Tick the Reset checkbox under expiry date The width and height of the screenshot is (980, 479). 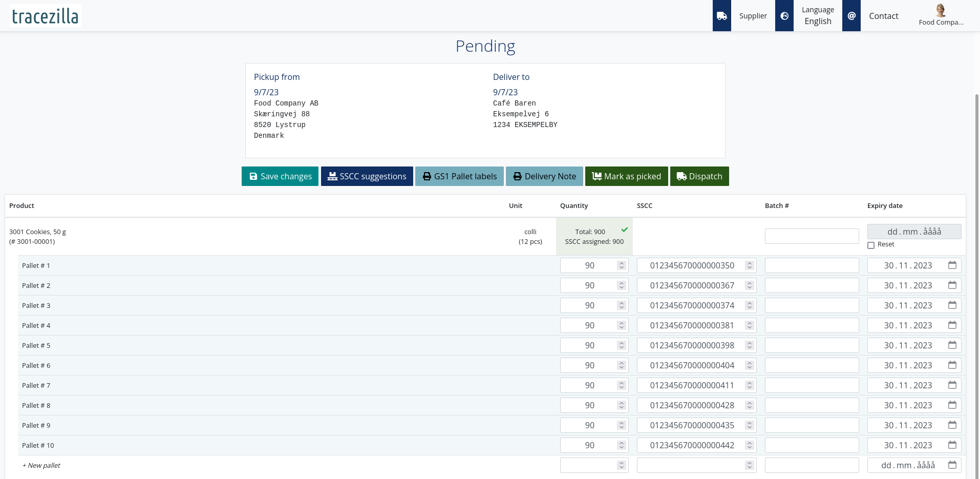point(871,245)
